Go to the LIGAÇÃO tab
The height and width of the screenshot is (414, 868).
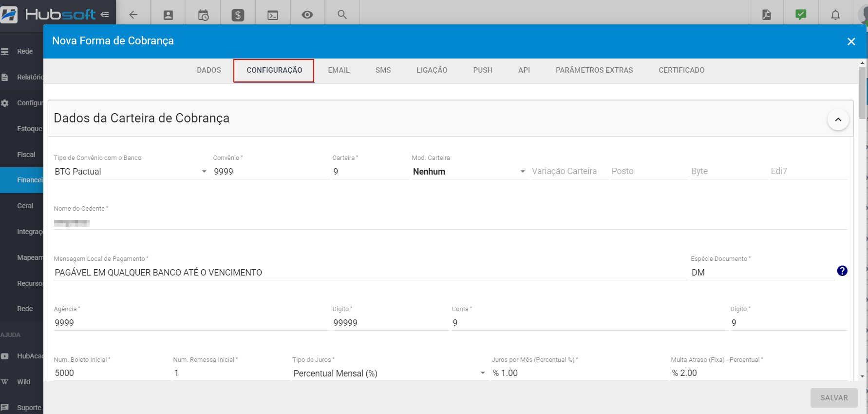click(432, 70)
